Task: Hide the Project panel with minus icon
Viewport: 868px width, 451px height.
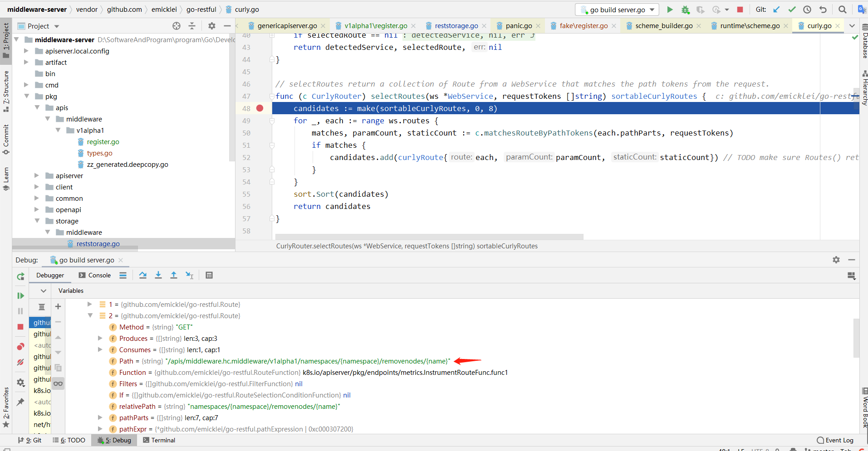Action: [227, 26]
